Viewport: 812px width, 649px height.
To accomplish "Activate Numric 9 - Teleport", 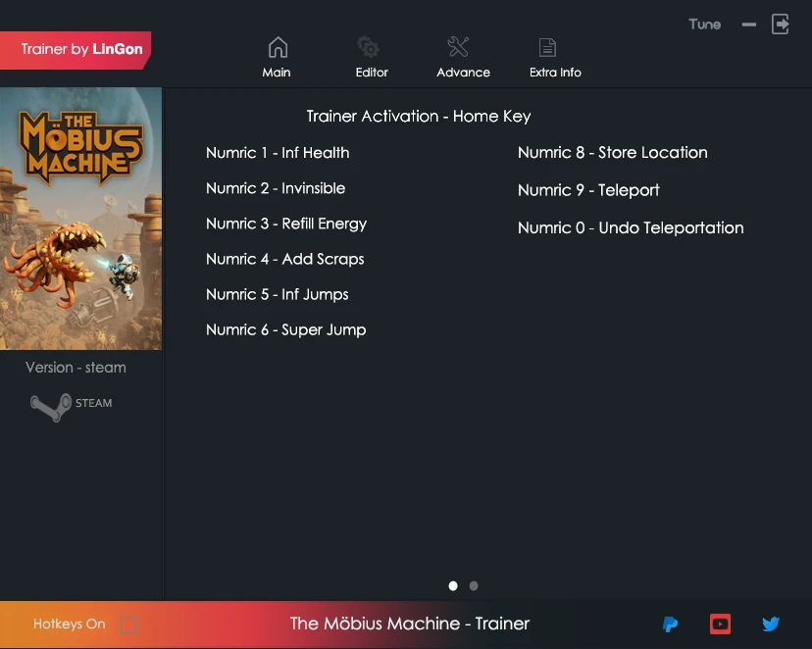I will (x=588, y=190).
